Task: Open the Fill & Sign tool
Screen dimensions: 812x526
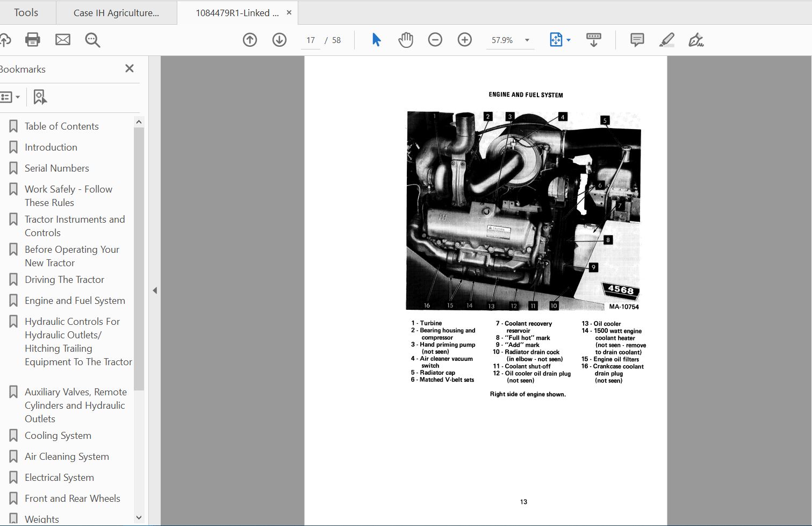Action: click(697, 39)
